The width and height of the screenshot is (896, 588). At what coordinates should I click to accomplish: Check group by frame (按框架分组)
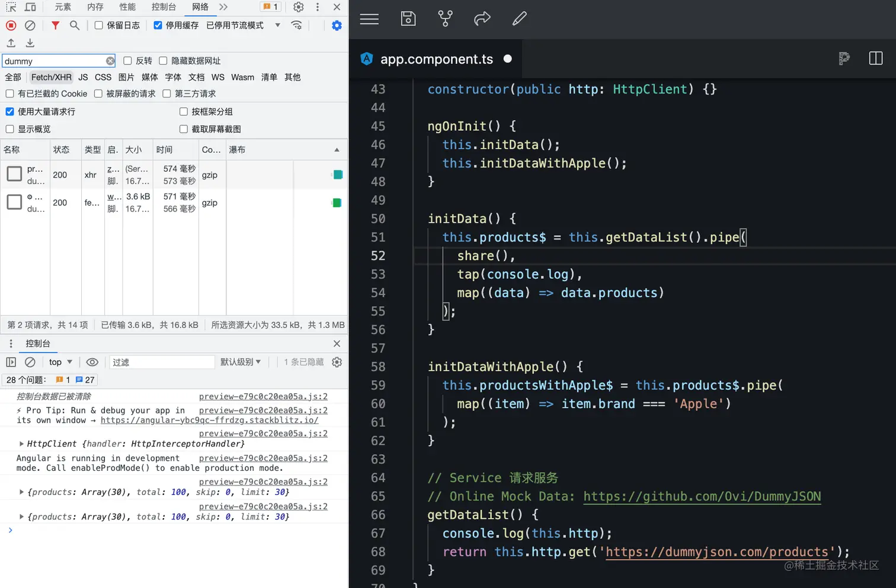184,111
